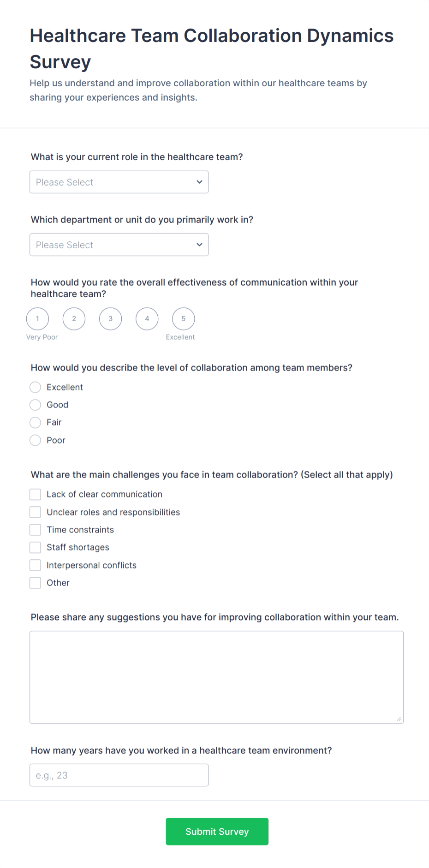The height and width of the screenshot is (868, 429).
Task: Choose rating 5 Excellent for communication effectiveness
Action: point(183,318)
